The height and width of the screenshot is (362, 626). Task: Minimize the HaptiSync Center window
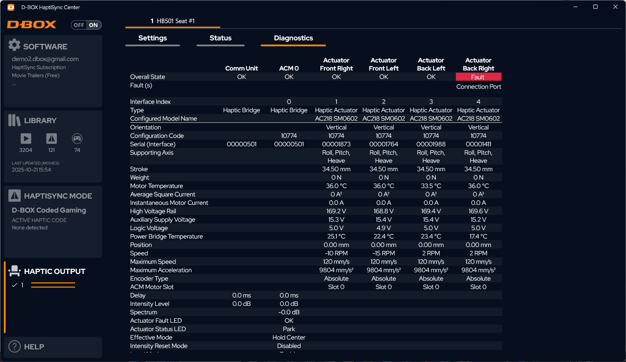point(575,7)
